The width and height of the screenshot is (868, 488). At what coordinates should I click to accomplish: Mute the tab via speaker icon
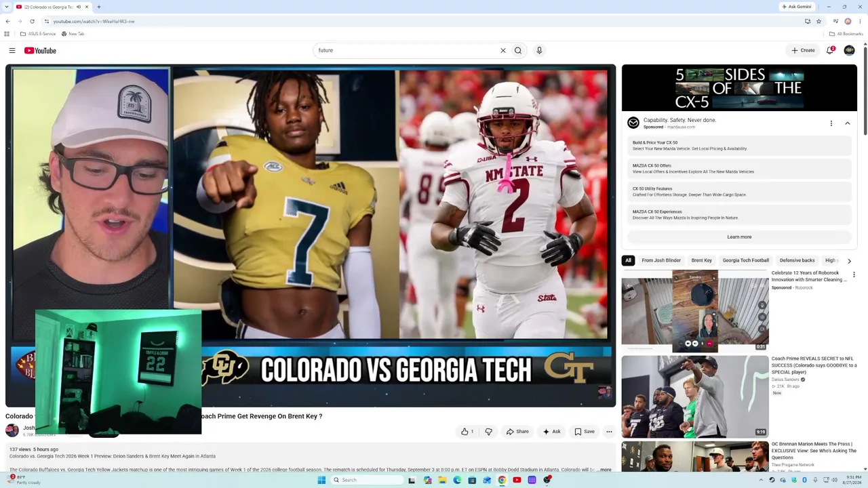coord(79,7)
